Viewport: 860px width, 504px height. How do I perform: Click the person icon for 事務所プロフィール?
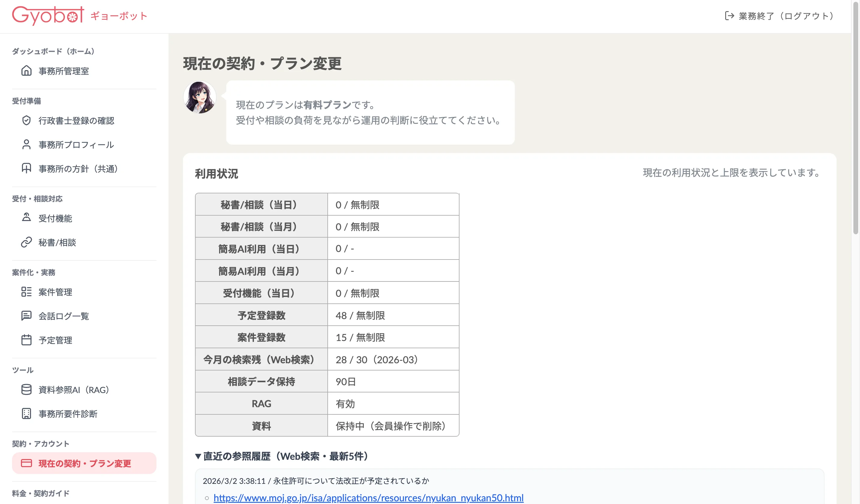pyautogui.click(x=26, y=144)
